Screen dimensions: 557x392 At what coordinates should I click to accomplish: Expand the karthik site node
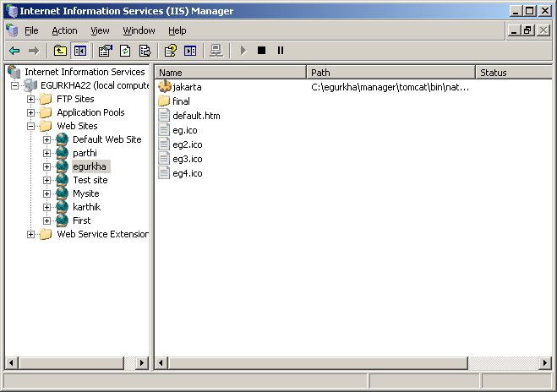click(46, 207)
